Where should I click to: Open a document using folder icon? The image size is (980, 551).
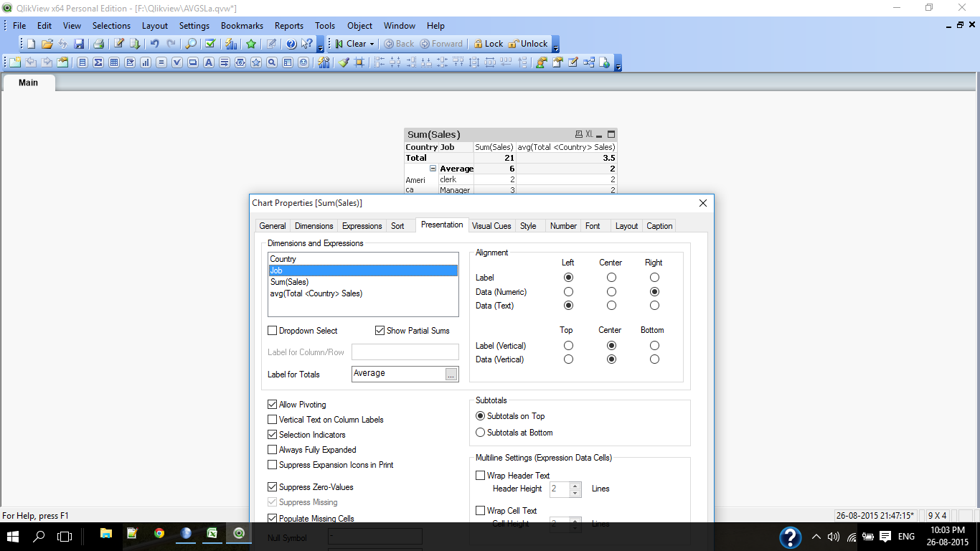[47, 44]
